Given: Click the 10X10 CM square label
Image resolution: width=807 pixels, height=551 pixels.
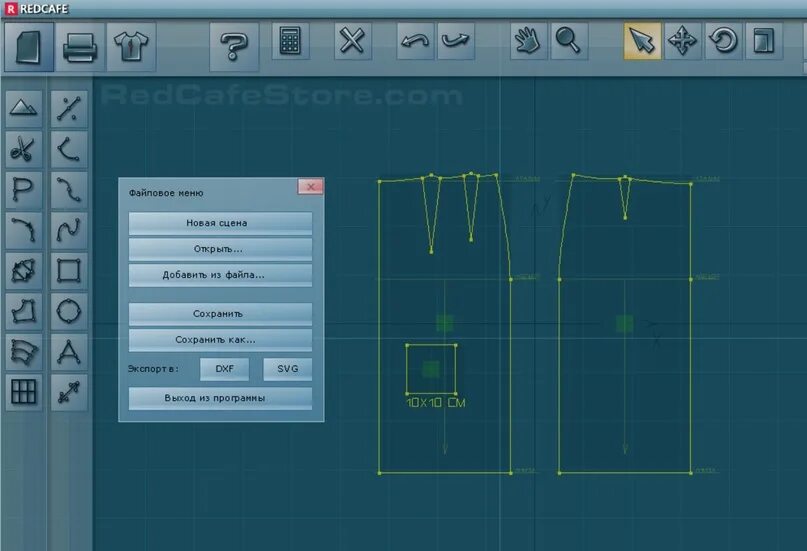Looking at the screenshot, I should [436, 402].
